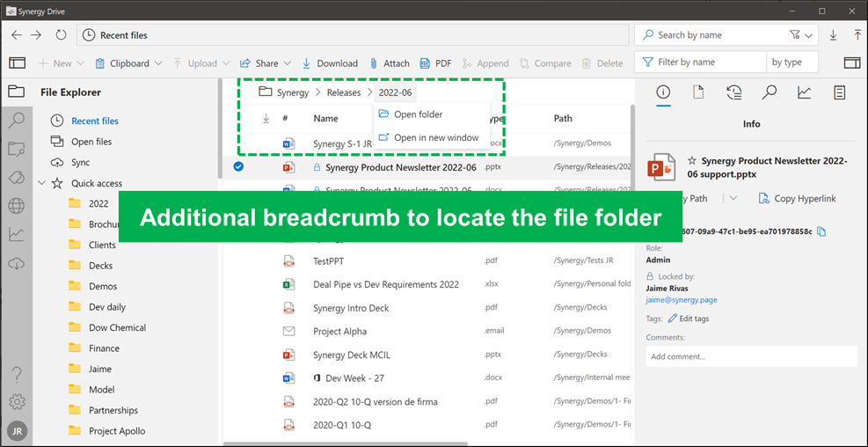Image resolution: width=868 pixels, height=447 pixels.
Task: Open the Share dropdown
Action: pos(266,63)
